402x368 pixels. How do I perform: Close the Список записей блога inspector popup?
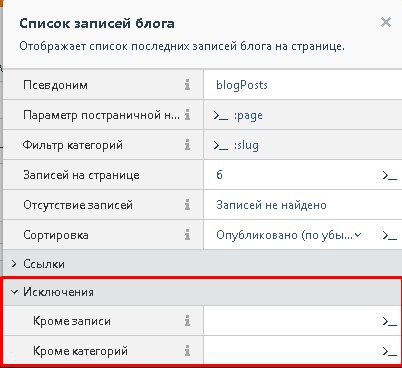(x=386, y=22)
